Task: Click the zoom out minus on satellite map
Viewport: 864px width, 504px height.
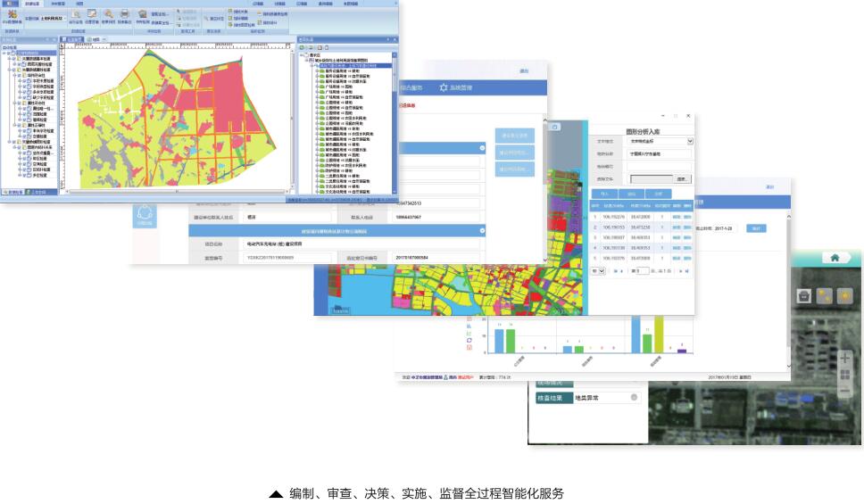Action: pyautogui.click(x=844, y=391)
